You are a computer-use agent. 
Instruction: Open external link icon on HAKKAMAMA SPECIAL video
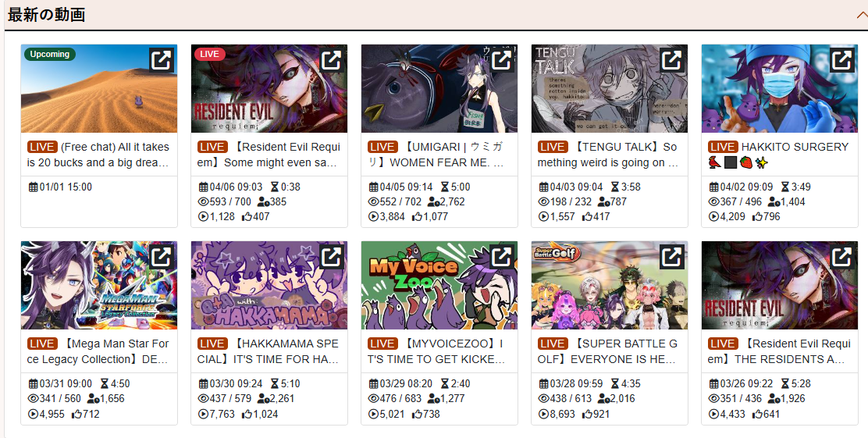click(332, 256)
